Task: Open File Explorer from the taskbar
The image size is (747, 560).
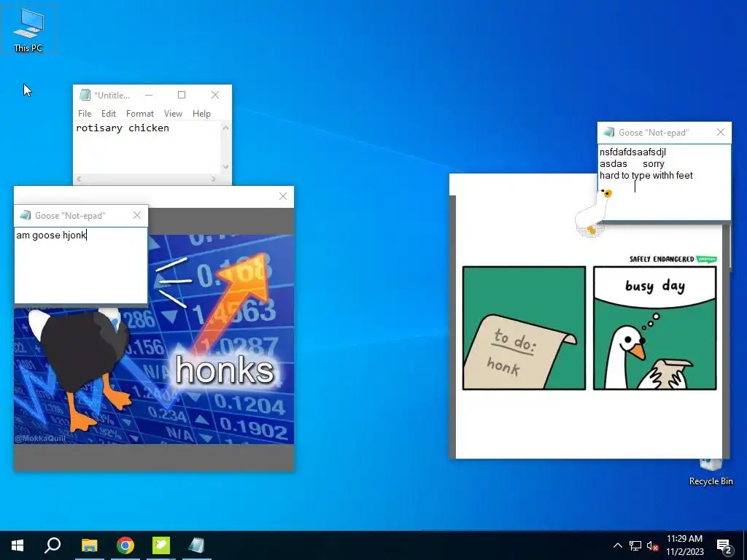Action: pos(89,545)
